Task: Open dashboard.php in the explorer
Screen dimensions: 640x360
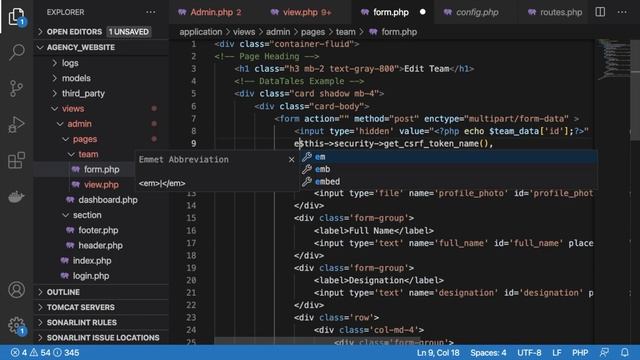Action: [101, 200]
